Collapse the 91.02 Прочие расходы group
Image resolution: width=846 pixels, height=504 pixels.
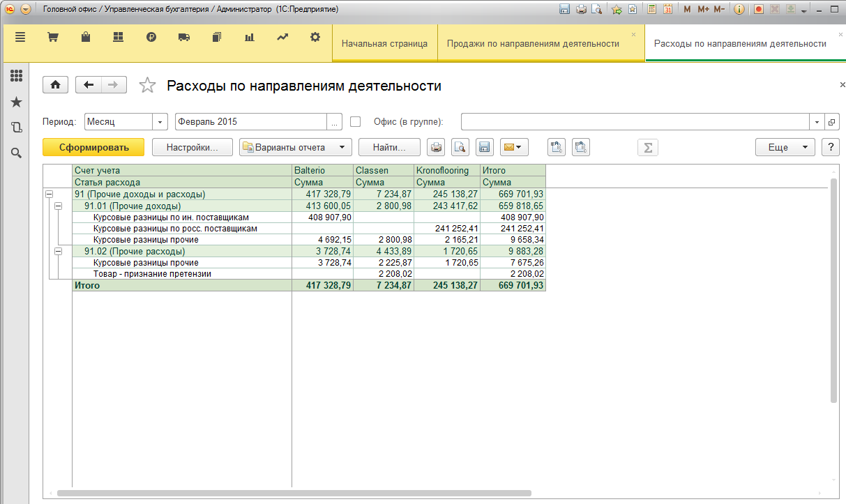pyautogui.click(x=58, y=251)
